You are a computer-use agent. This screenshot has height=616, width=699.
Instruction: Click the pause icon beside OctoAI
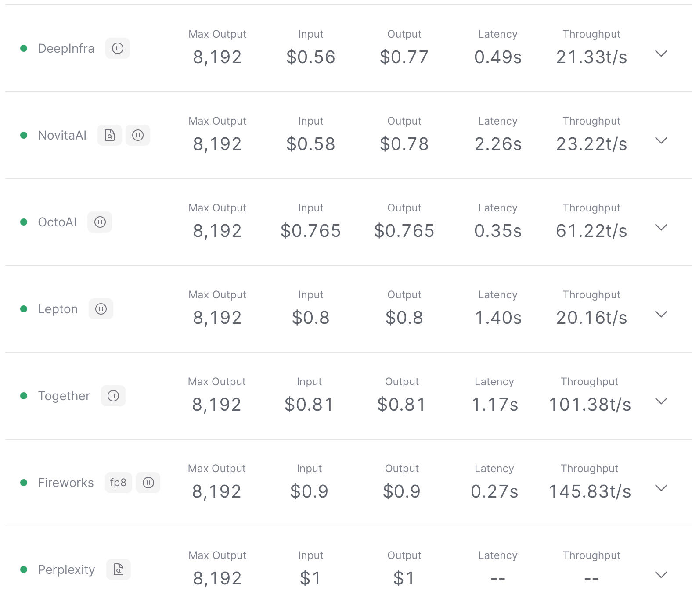(100, 222)
